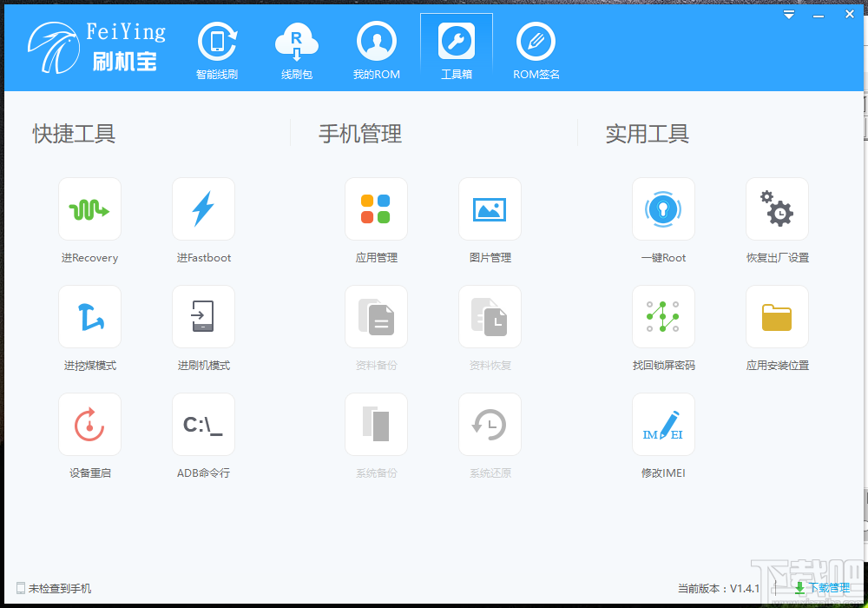Click the 进刷机模式 phone icon
This screenshot has width=868, height=608.
click(x=203, y=316)
